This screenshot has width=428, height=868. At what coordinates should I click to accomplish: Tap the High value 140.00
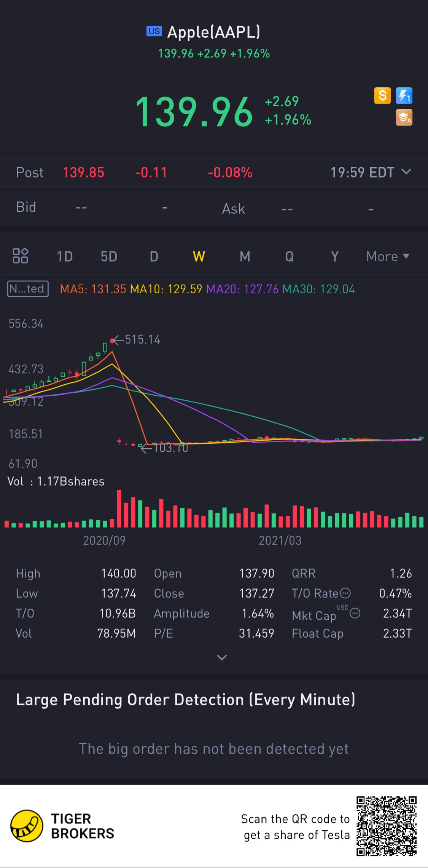pos(119,573)
